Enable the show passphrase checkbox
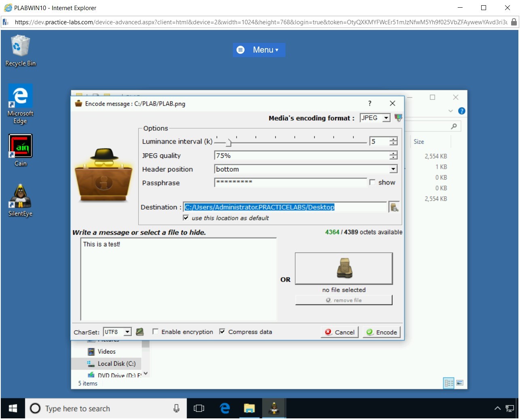The height and width of the screenshot is (420, 520). tap(372, 182)
